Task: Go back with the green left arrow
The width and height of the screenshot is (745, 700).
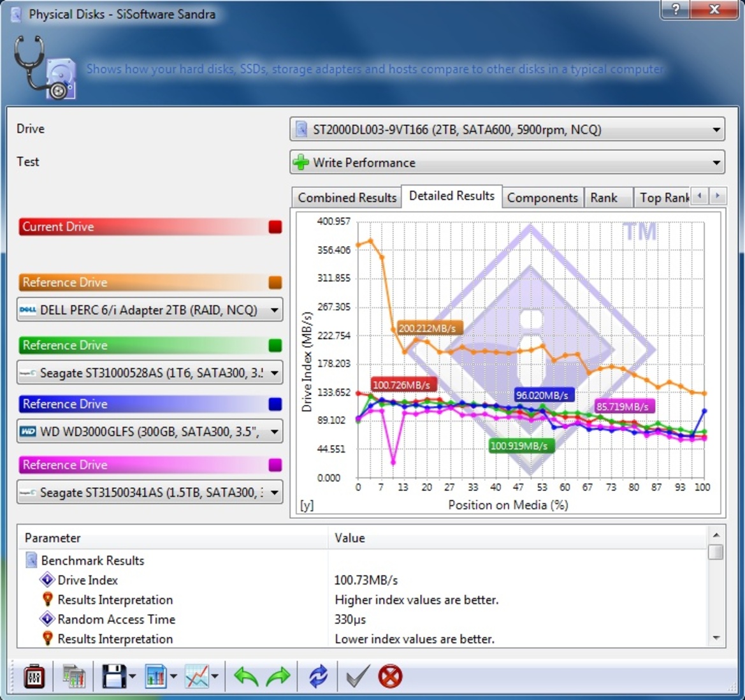Action: [x=245, y=676]
